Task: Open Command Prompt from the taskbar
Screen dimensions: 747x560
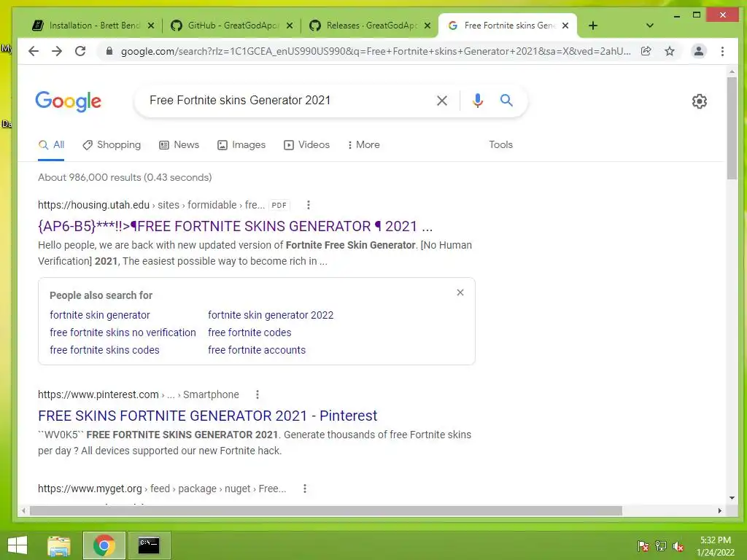Action: click(x=149, y=545)
